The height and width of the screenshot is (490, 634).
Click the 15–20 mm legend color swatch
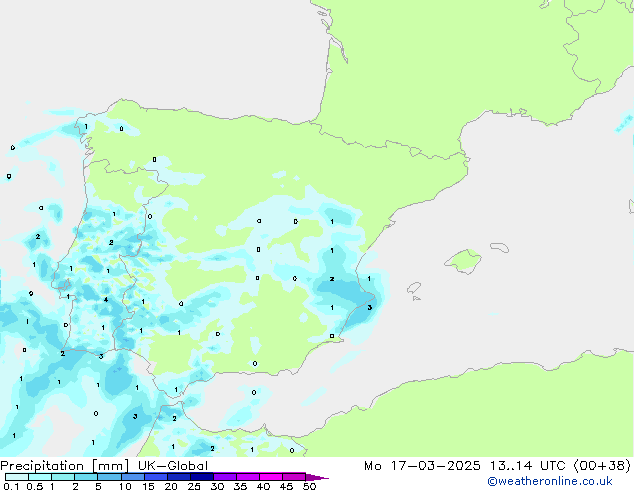pos(155,477)
